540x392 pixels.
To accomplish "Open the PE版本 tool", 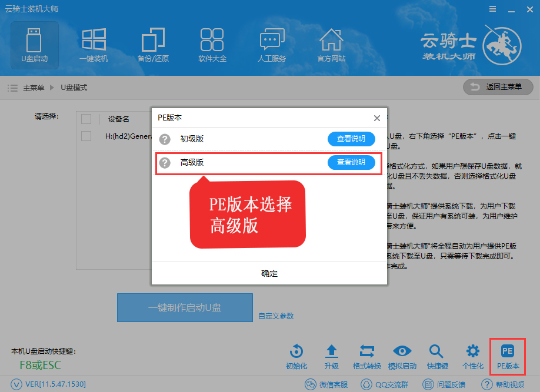I will coord(508,357).
